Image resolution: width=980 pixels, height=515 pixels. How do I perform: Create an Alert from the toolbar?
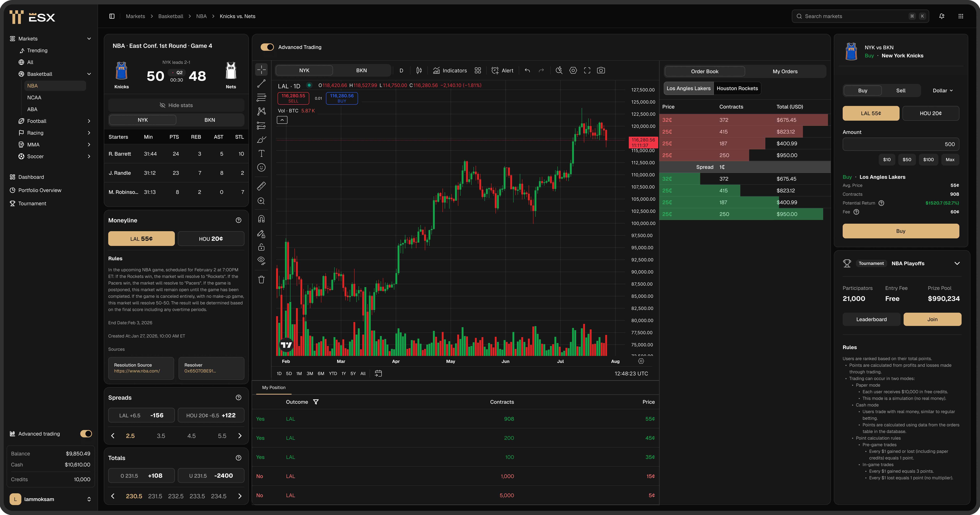click(502, 70)
